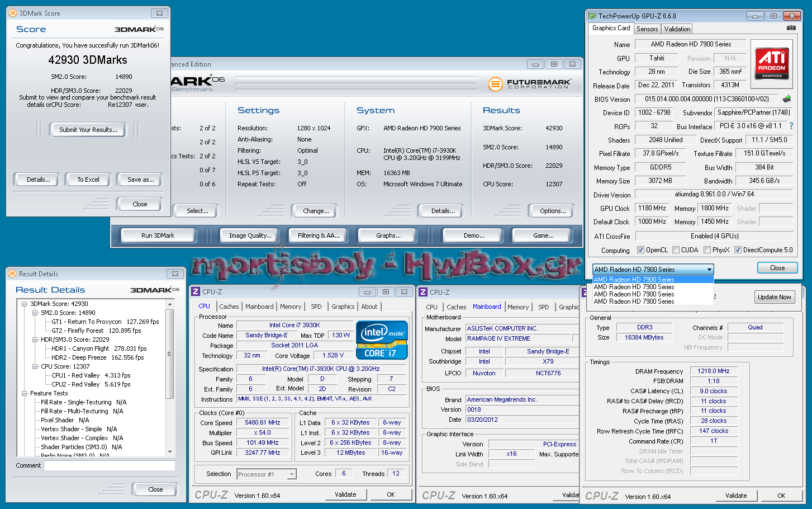The width and height of the screenshot is (812, 509).
Task: Select HDR2 - Deep Freeze row
Action: [97, 357]
